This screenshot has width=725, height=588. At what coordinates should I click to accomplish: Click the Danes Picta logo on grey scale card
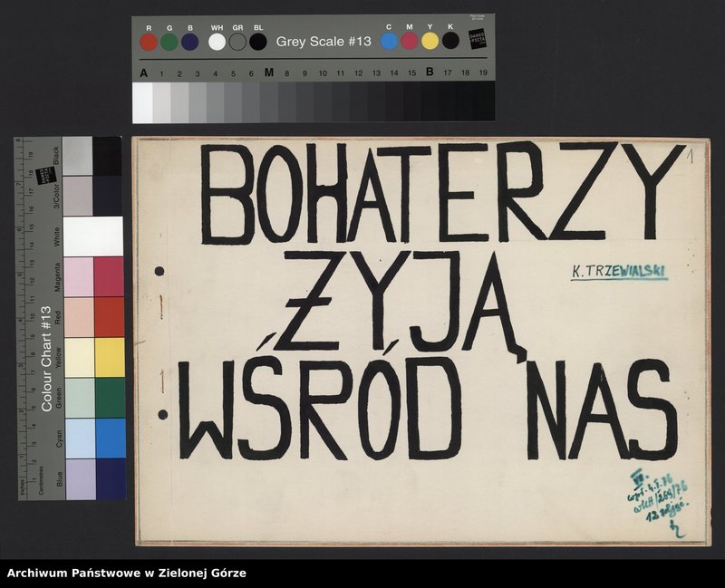tap(478, 39)
